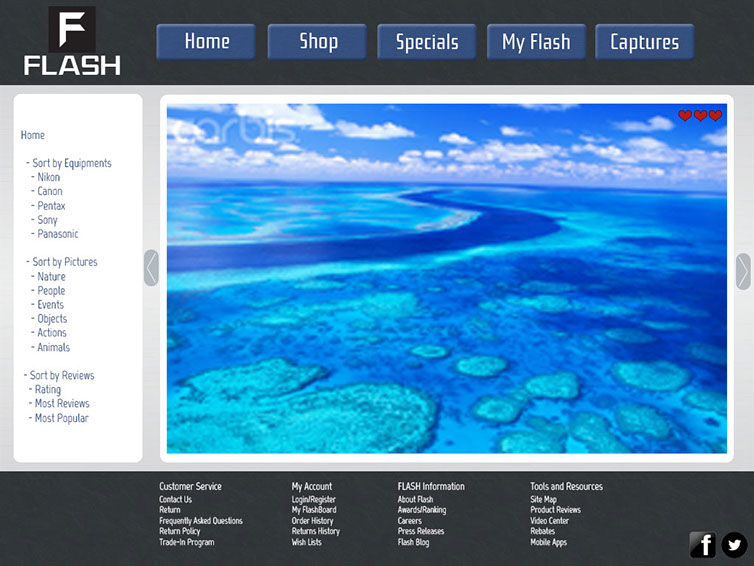The width and height of the screenshot is (754, 566).
Task: Expand the Sort by Reviews section
Action: [x=61, y=375]
